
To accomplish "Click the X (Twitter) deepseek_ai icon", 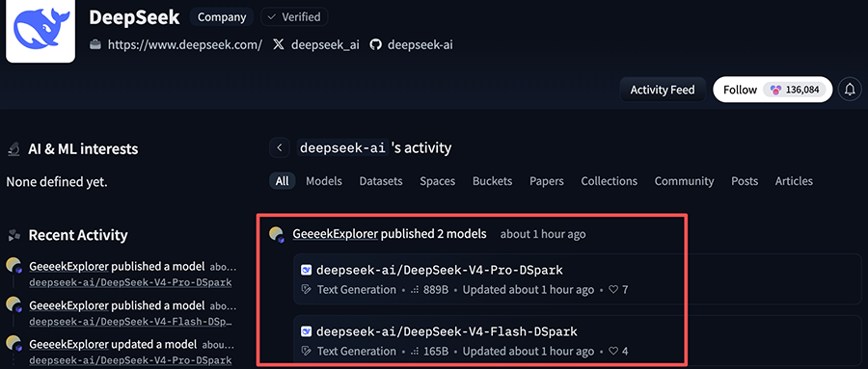I will click(x=279, y=45).
